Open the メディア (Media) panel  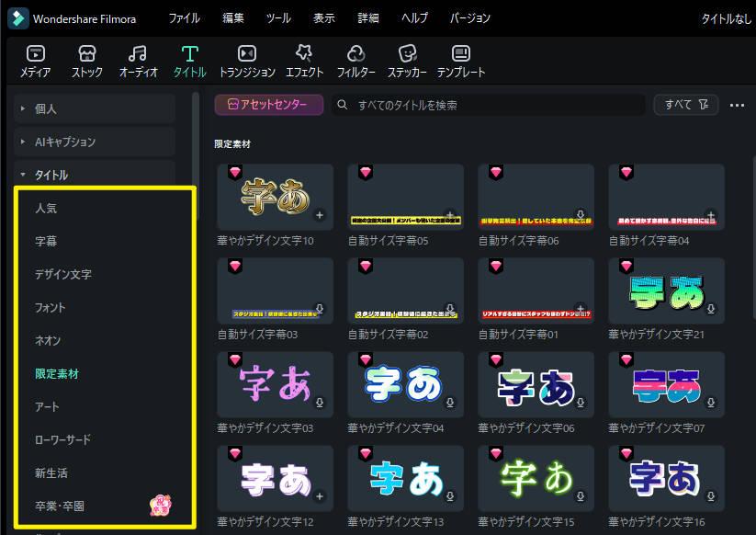34,61
